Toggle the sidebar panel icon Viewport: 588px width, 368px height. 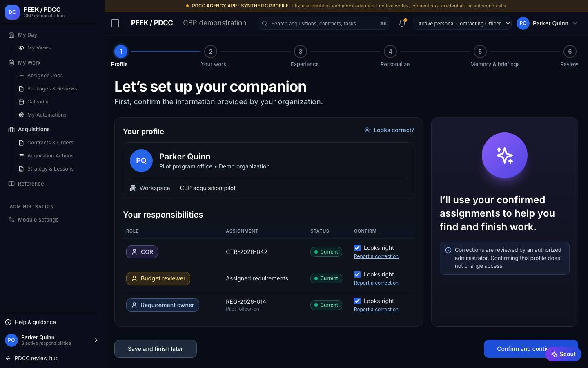tap(115, 23)
